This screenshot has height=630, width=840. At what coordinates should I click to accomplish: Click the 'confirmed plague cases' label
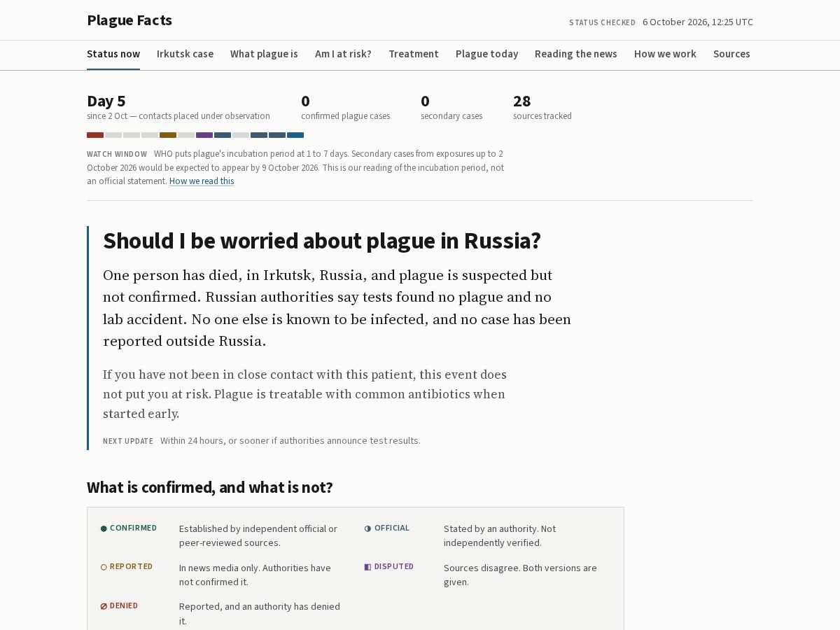[x=346, y=116]
